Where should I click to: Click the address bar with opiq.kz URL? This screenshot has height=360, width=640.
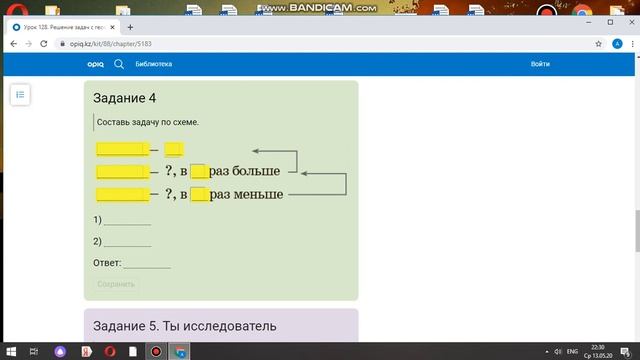[327, 44]
